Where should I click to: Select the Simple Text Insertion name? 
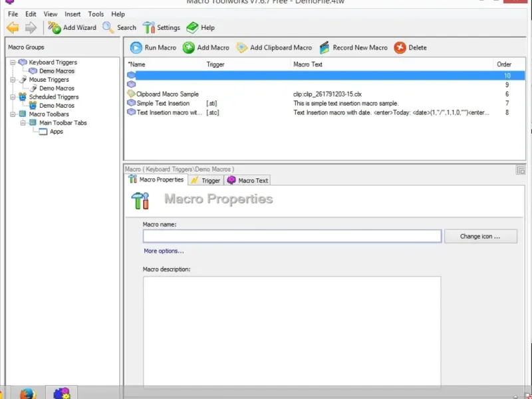click(x=163, y=103)
